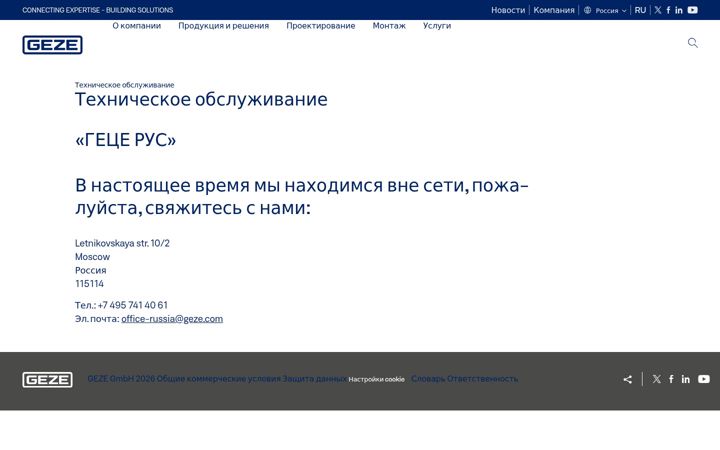Open Facebook icon in top bar
720x450 pixels.
point(668,10)
